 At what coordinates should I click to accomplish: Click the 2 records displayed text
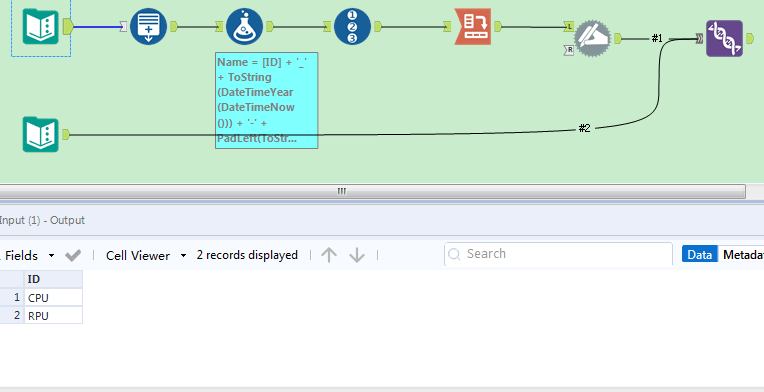tap(247, 255)
